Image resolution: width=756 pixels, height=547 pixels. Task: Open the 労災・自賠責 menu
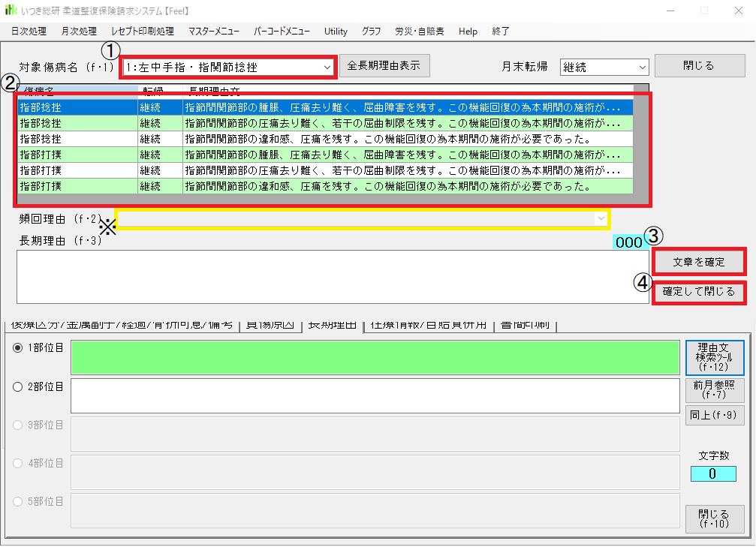click(x=419, y=32)
